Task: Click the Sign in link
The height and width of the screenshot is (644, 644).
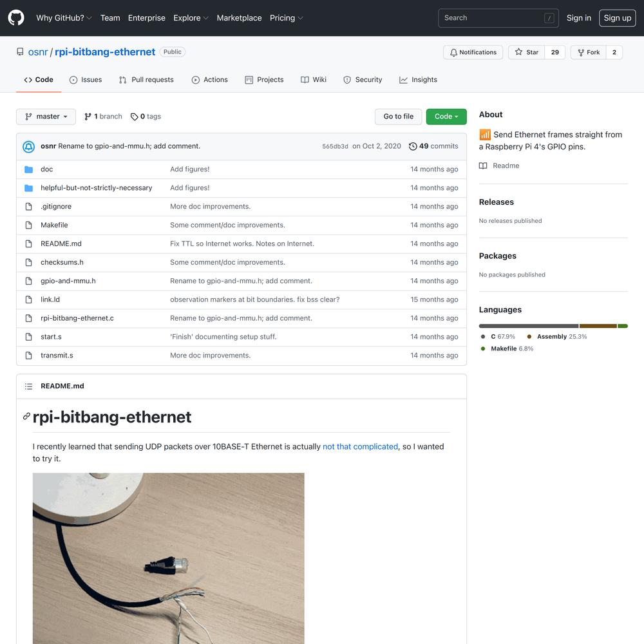Action: pyautogui.click(x=579, y=18)
